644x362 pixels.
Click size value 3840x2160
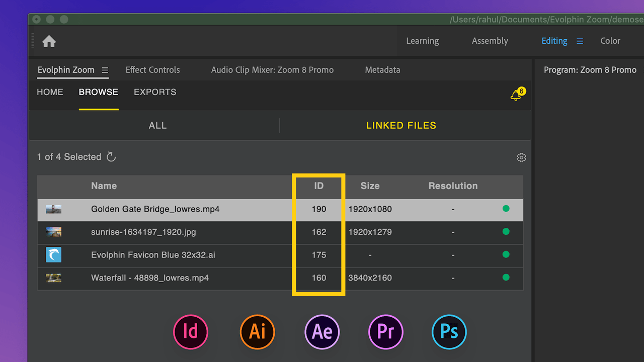tap(370, 278)
